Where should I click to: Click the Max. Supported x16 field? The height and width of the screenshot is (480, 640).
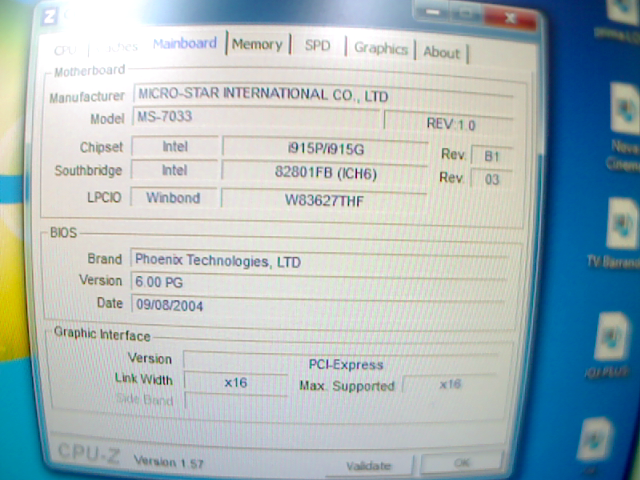(450, 384)
